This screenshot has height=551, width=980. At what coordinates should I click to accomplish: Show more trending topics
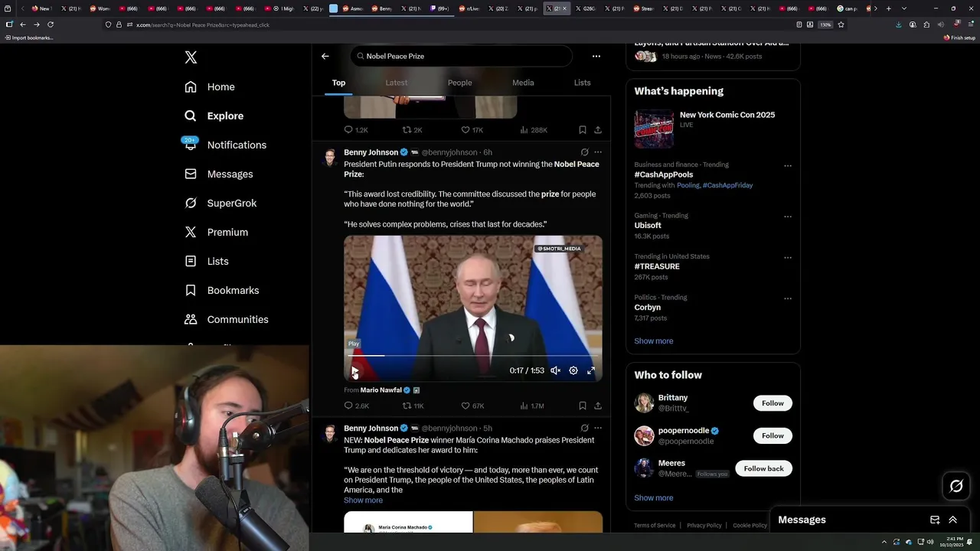coord(654,341)
